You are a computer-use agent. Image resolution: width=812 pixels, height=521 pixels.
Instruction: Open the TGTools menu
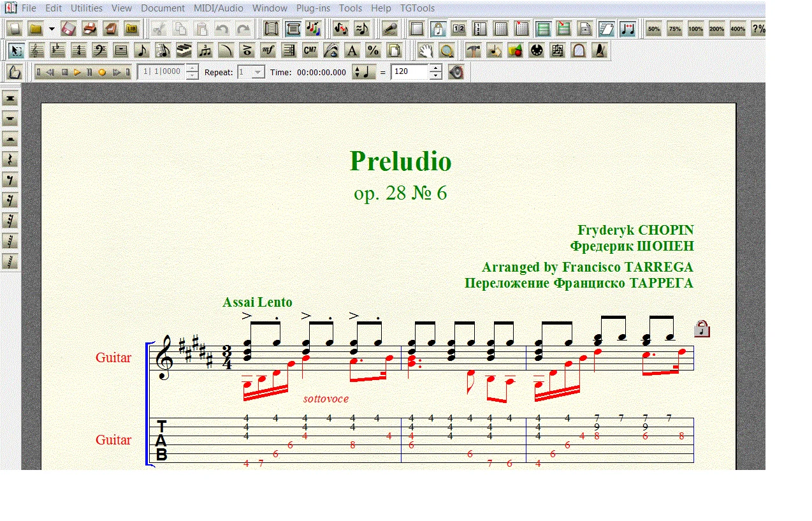coord(417,8)
